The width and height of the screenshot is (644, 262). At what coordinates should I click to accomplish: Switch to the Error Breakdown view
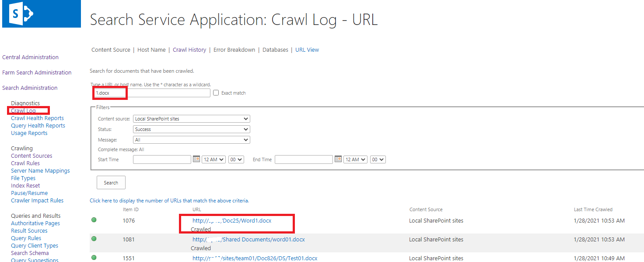click(234, 50)
